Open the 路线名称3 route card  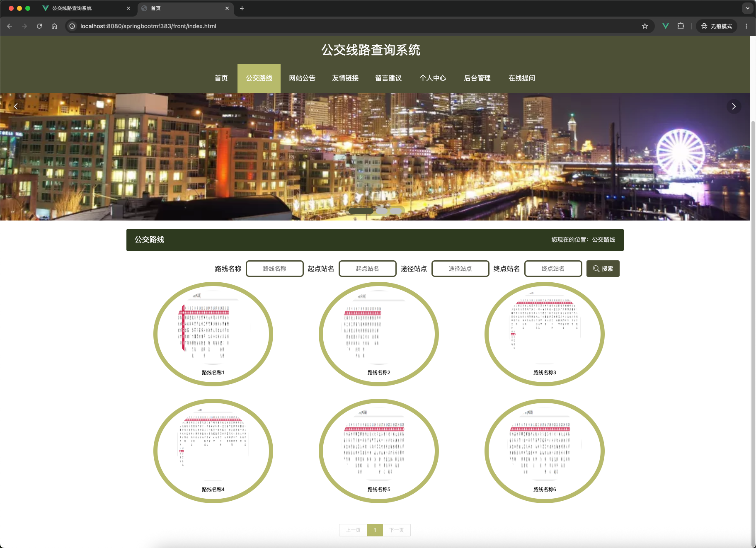pyautogui.click(x=545, y=334)
